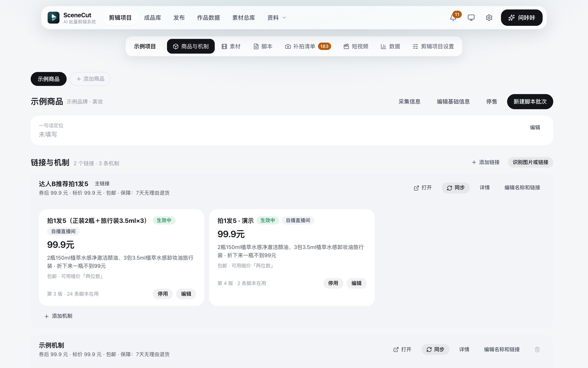
Task: Open 剪辑项目设置 tab
Action: [433, 46]
